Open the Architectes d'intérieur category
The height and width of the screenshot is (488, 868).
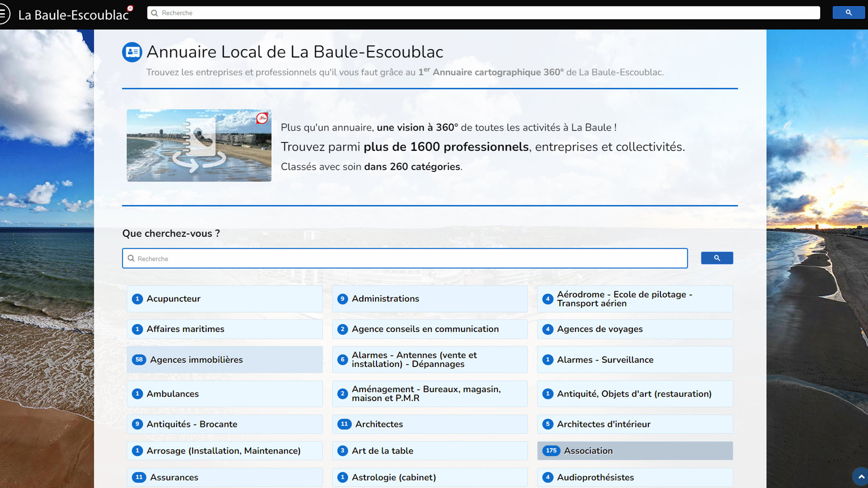(x=635, y=424)
